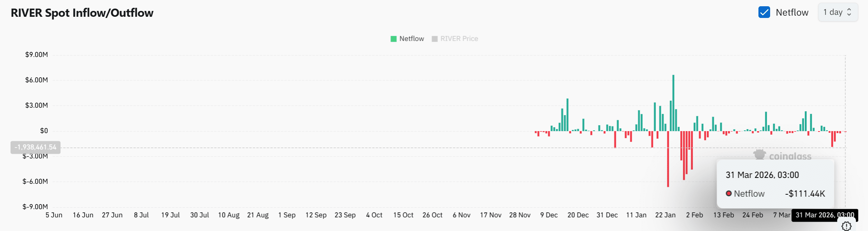The width and height of the screenshot is (868, 231).
Task: Click the -$111.44K value in tooltip
Action: [805, 194]
